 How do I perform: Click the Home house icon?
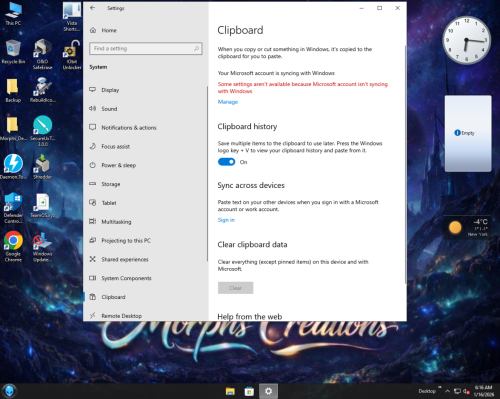93,30
